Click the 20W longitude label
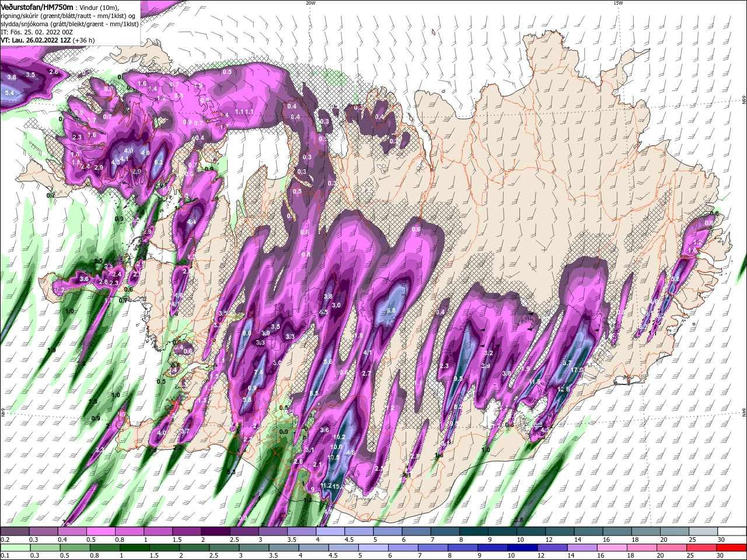This screenshot has height=560, width=747. pos(310,2)
